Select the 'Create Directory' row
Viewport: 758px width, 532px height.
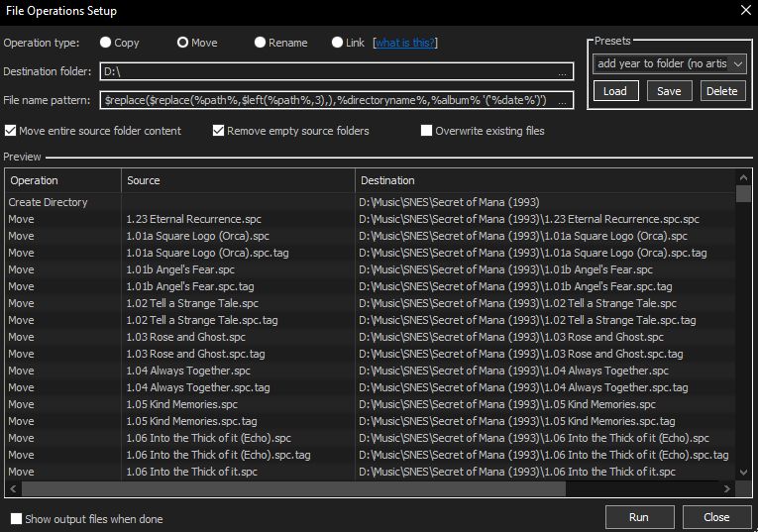pos(370,202)
